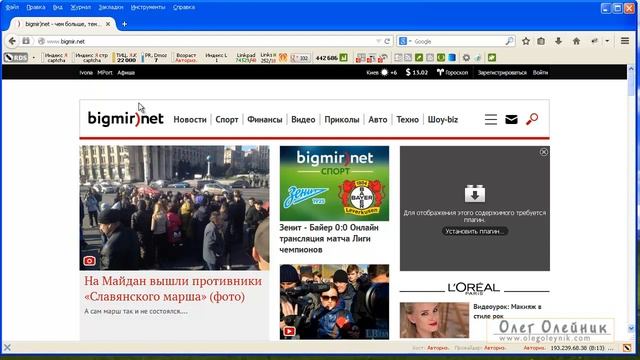
Task: Open the Авто section
Action: coord(378,120)
